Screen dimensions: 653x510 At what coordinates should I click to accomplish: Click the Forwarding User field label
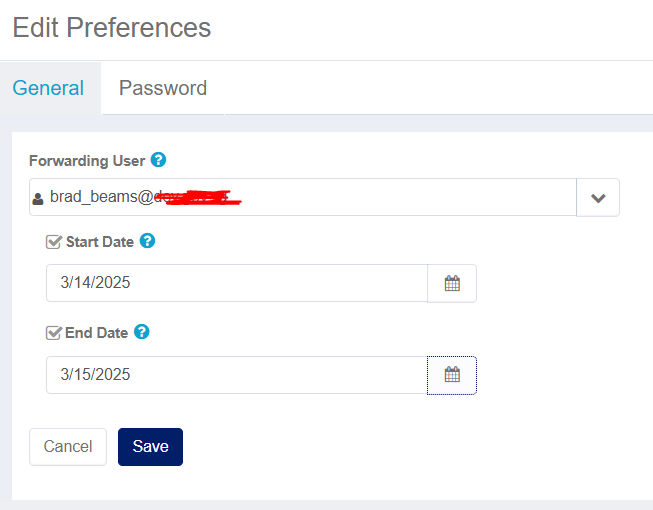tap(87, 161)
